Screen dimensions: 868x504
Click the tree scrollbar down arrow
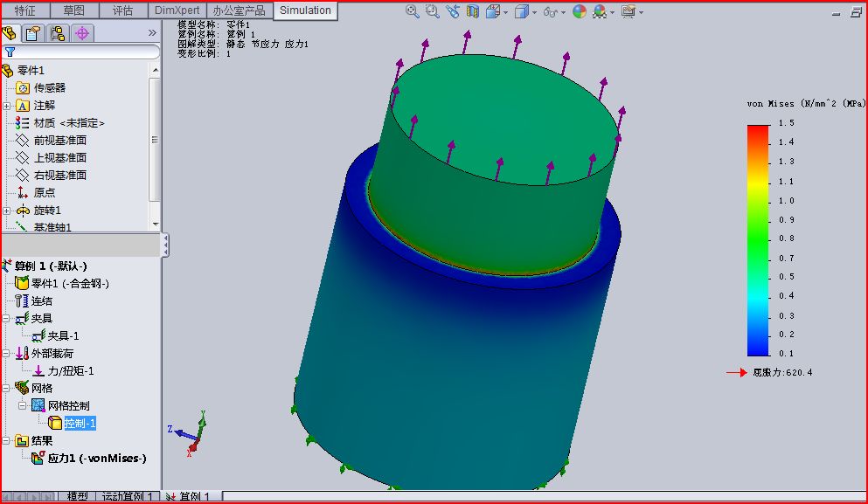click(155, 224)
